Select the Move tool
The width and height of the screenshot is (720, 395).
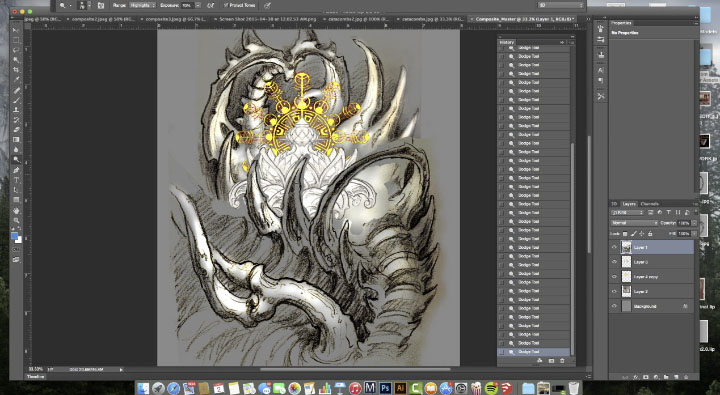click(16, 30)
